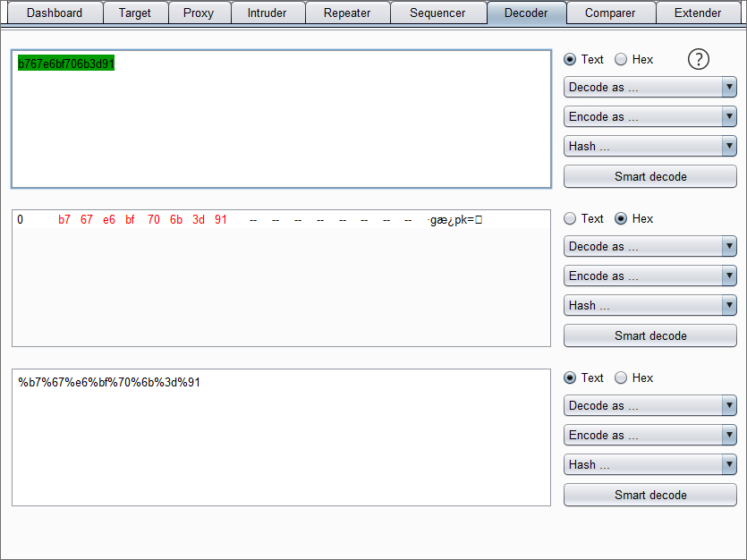Viewport: 747px width, 560px height.
Task: Switch to the Comparer tab
Action: pos(610,13)
